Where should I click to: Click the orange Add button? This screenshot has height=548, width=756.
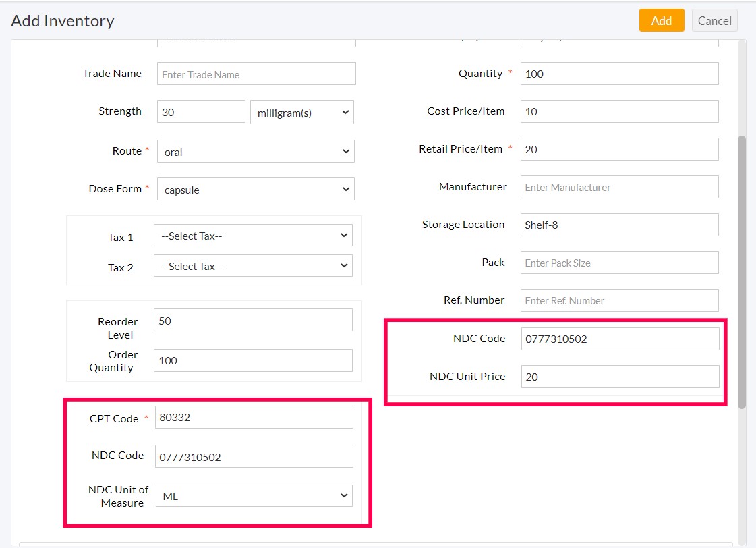pos(661,20)
